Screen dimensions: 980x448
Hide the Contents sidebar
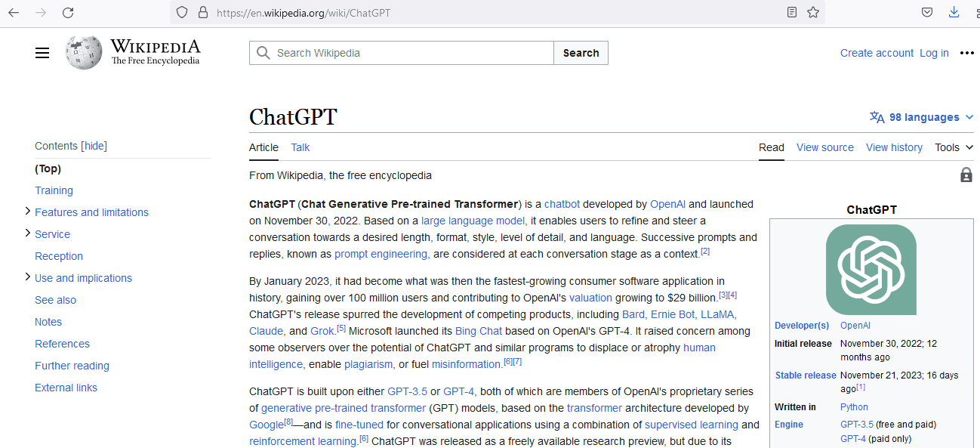(94, 146)
